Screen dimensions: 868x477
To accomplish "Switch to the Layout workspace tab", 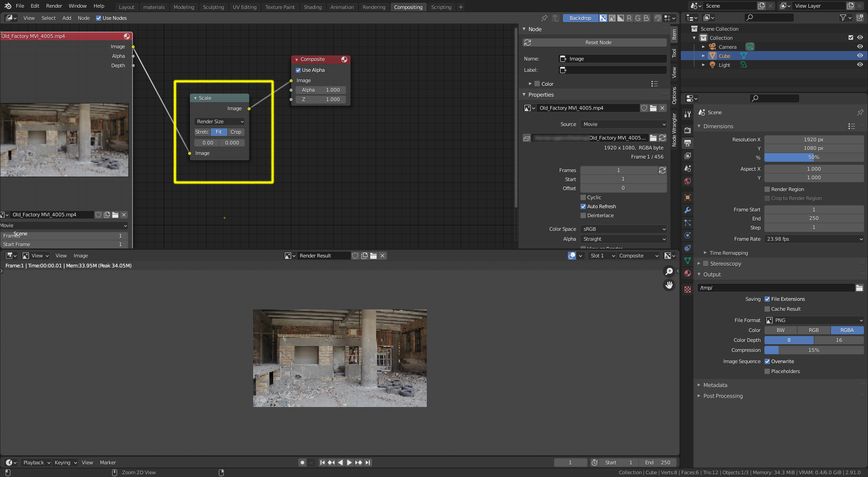I will (127, 7).
